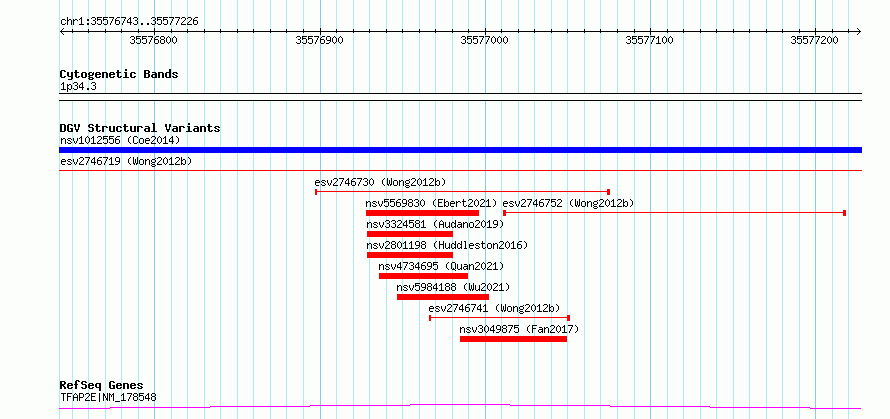
Task: Click the red bar under nsv3324581
Action: click(410, 234)
